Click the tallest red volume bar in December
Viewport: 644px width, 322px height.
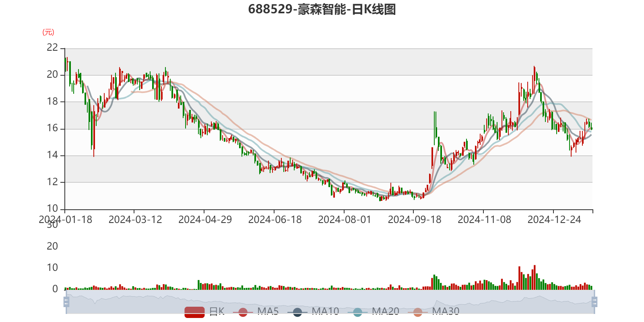click(535, 277)
